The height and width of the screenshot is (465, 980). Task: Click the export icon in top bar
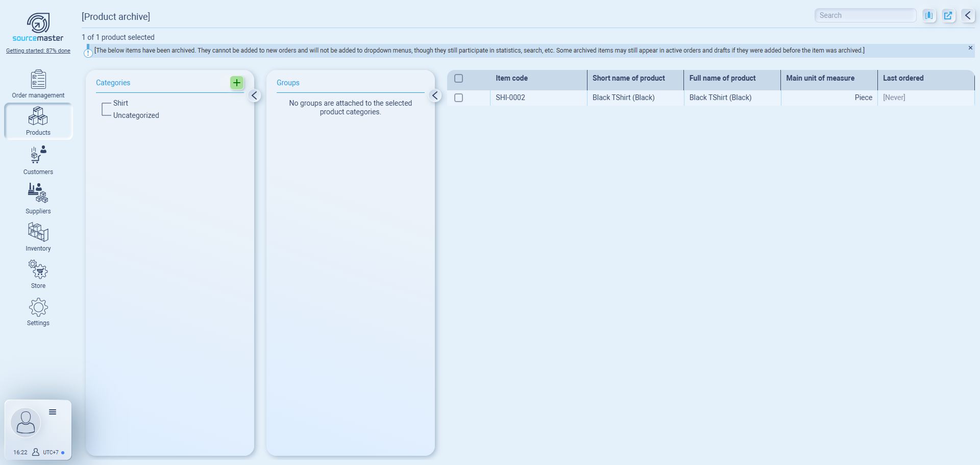point(948,15)
